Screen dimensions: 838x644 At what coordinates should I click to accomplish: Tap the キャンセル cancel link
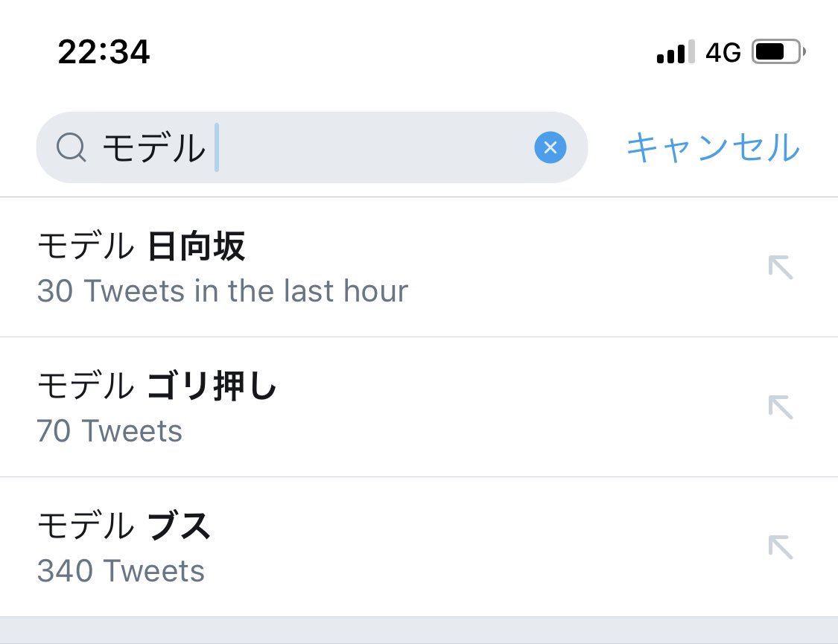point(713,147)
